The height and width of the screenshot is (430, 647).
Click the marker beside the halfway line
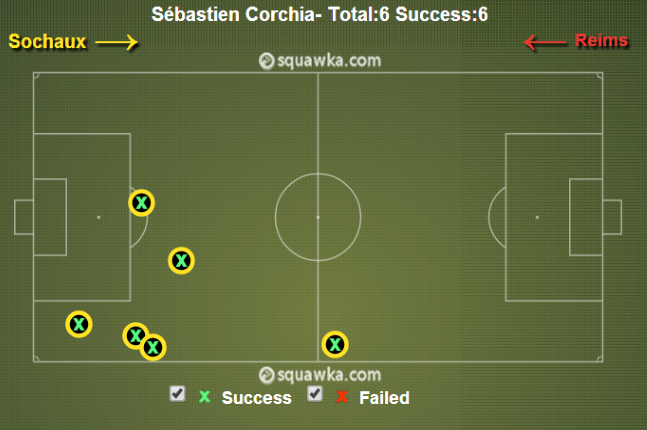click(x=335, y=344)
